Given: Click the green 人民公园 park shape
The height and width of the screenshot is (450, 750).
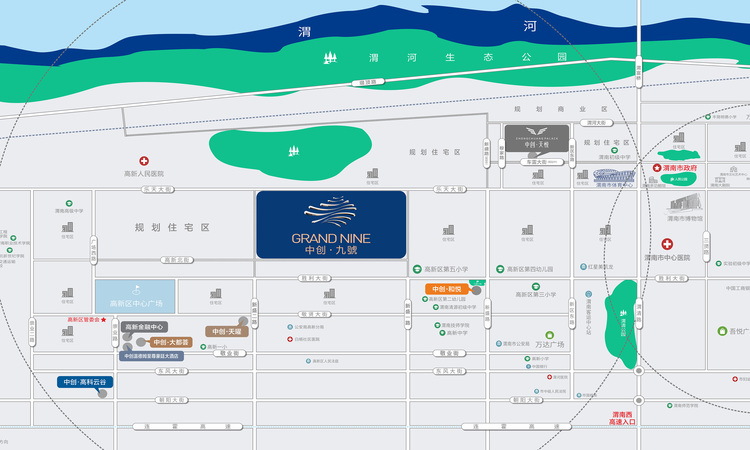Looking at the screenshot, I should tap(678, 179).
